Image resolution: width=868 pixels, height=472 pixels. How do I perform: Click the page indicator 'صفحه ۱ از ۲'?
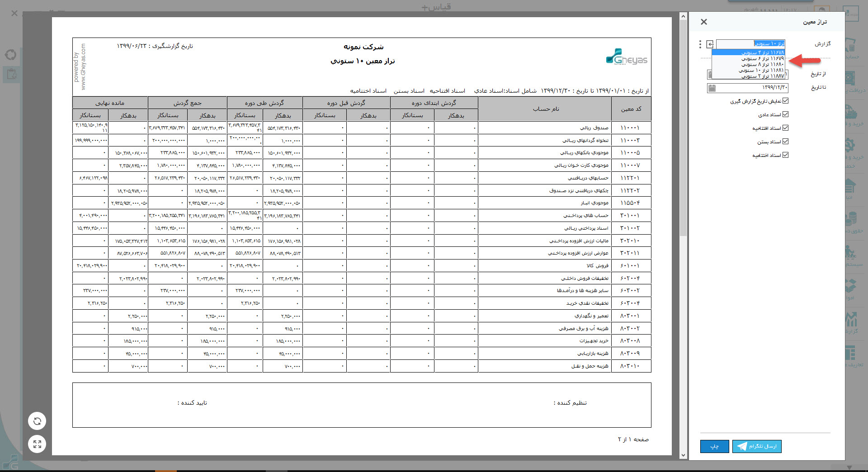[633, 439]
